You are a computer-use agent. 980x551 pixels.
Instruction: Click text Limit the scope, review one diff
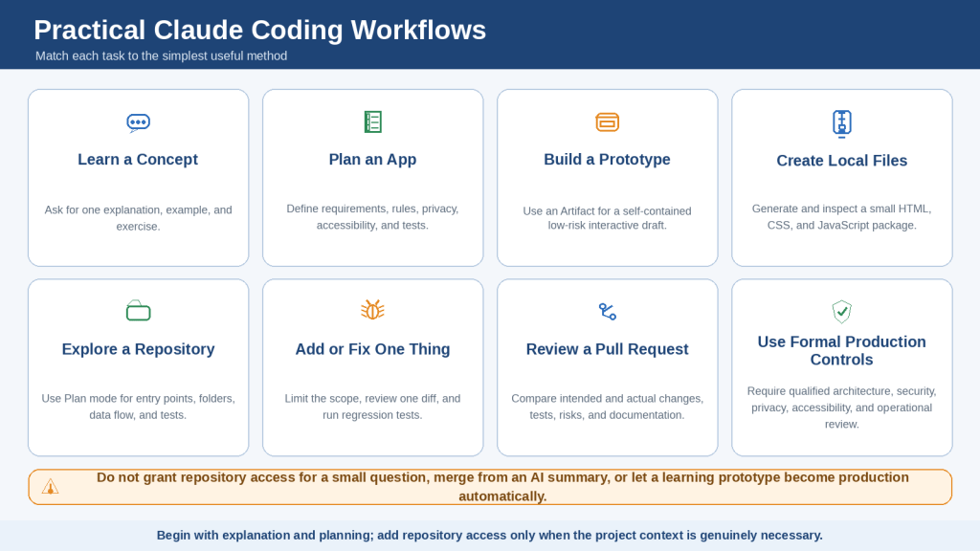coord(372,407)
